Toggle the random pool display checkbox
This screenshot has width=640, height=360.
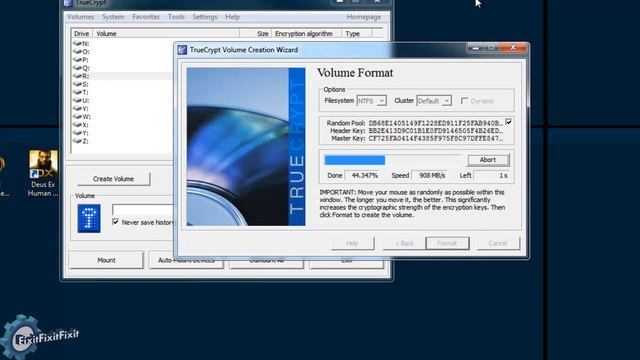(508, 122)
